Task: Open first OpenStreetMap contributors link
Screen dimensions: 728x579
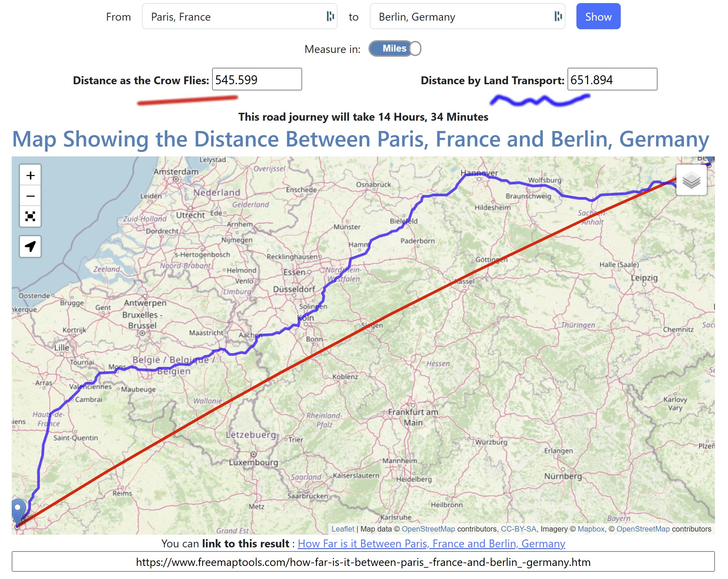Action: 428,529
